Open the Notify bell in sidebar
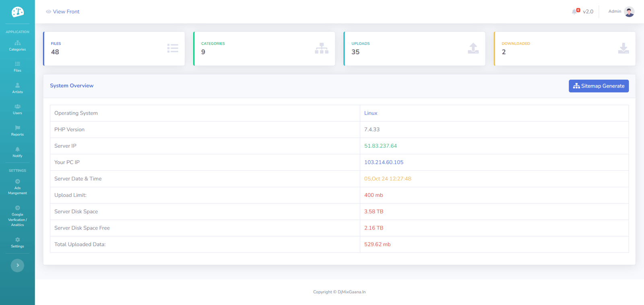 [x=17, y=152]
